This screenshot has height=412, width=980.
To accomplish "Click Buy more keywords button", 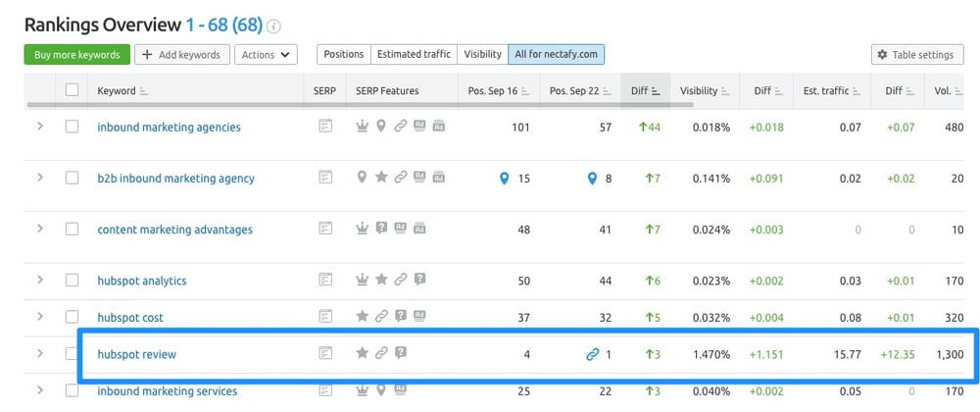I will (76, 54).
